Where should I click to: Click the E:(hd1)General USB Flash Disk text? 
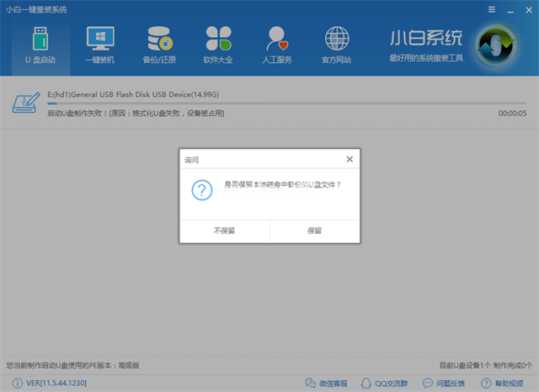(x=133, y=94)
